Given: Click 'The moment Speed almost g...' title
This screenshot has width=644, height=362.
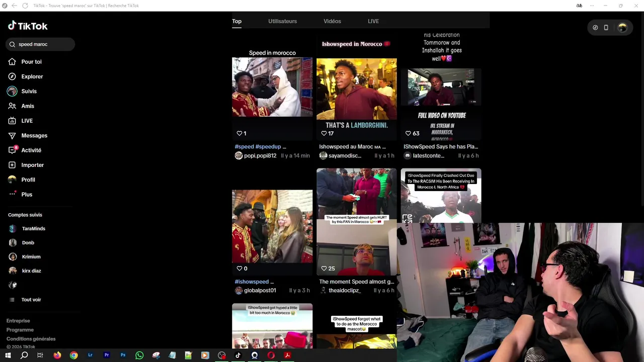Looking at the screenshot, I should coord(356,282).
